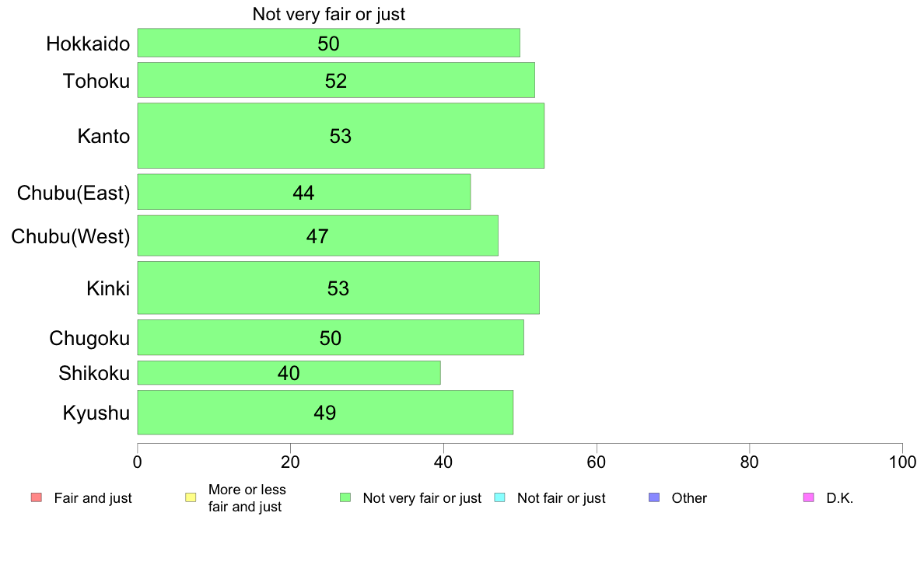The width and height of the screenshot is (924, 572).
Task: Click the blue Other legend swatch
Action: 654,497
